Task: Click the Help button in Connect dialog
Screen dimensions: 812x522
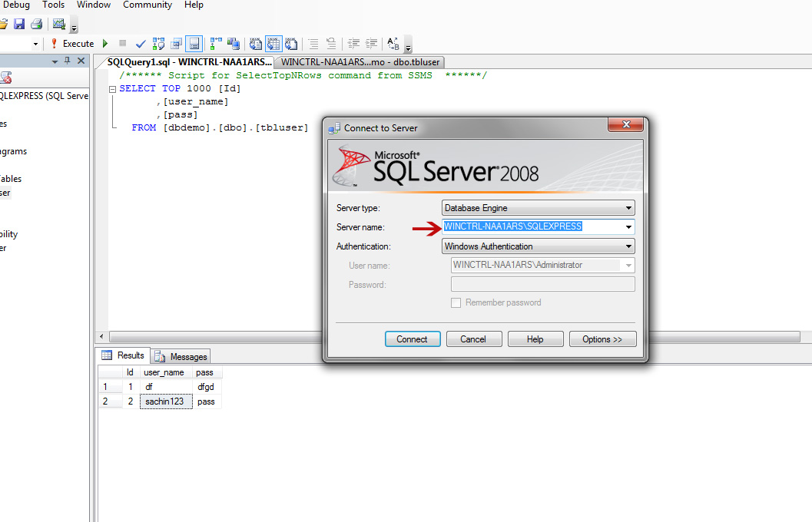Action: (x=535, y=339)
